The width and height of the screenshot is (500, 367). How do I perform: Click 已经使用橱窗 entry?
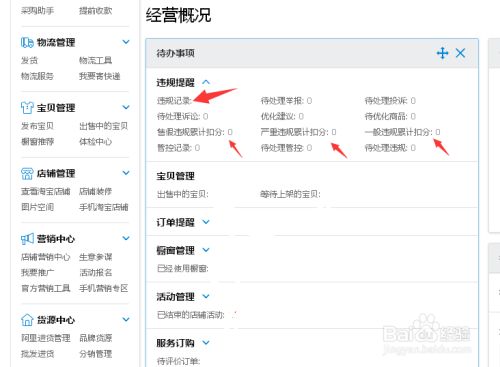[183, 268]
